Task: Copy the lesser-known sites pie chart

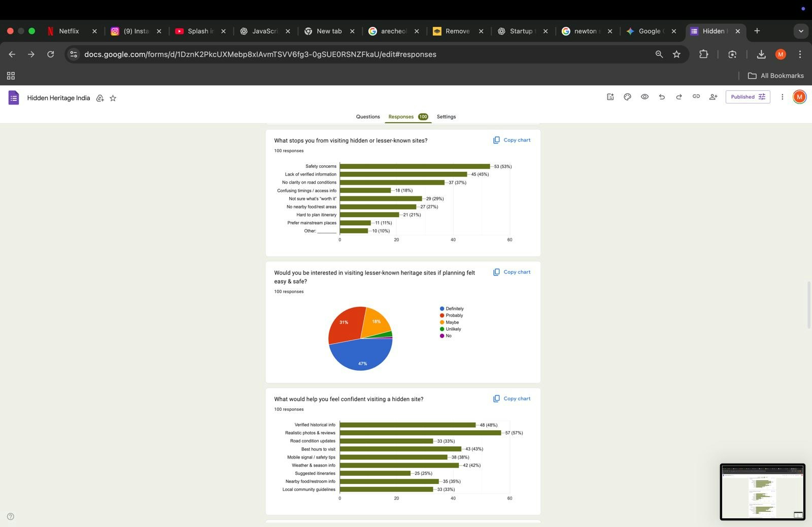Action: [x=512, y=272]
